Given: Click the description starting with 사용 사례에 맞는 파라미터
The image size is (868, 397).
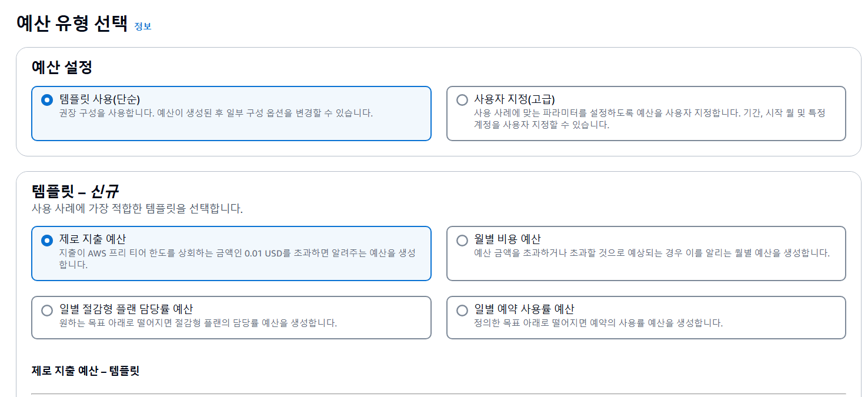Looking at the screenshot, I should tap(650, 119).
